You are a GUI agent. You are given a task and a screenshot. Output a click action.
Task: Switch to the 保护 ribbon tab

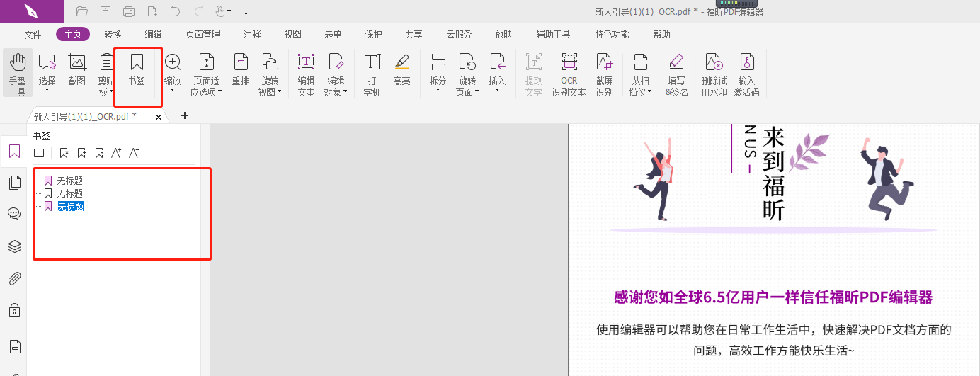pos(373,34)
